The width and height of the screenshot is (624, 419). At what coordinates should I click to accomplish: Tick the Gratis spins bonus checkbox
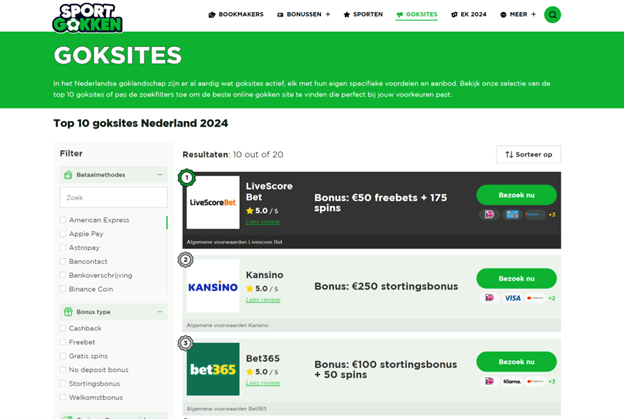click(x=63, y=356)
